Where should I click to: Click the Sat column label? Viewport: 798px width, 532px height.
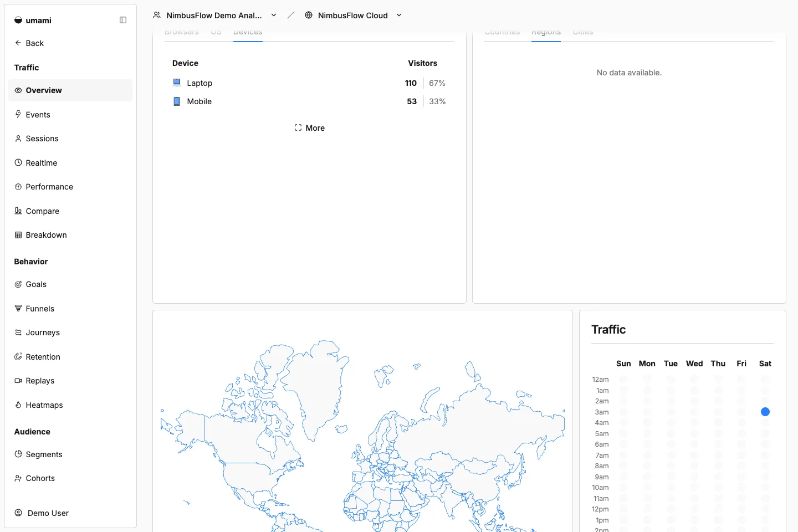(765, 364)
